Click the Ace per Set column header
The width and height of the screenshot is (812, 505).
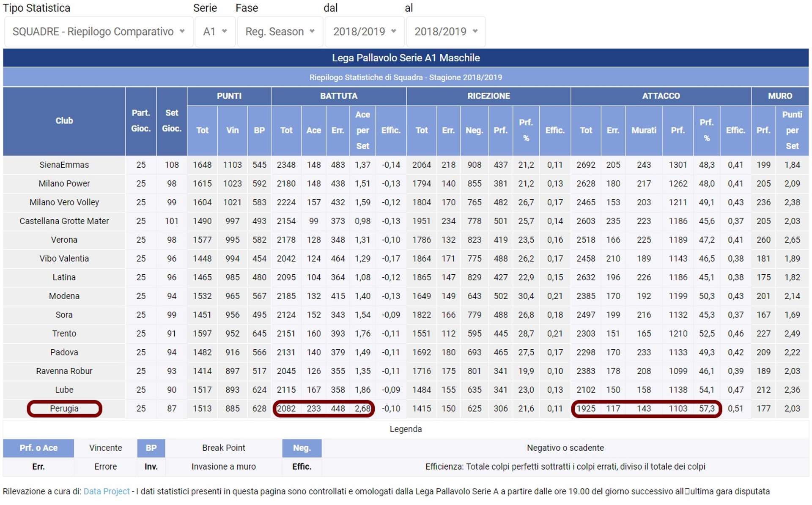[x=362, y=130]
